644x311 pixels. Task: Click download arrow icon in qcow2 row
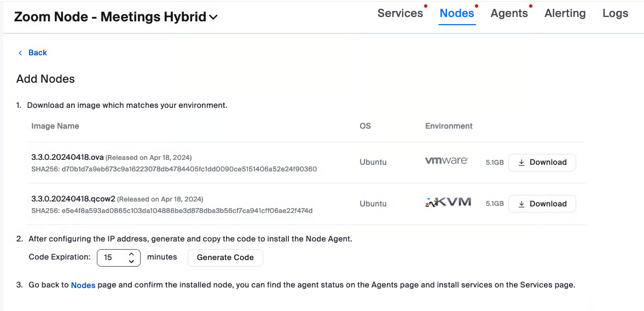pyautogui.click(x=521, y=204)
